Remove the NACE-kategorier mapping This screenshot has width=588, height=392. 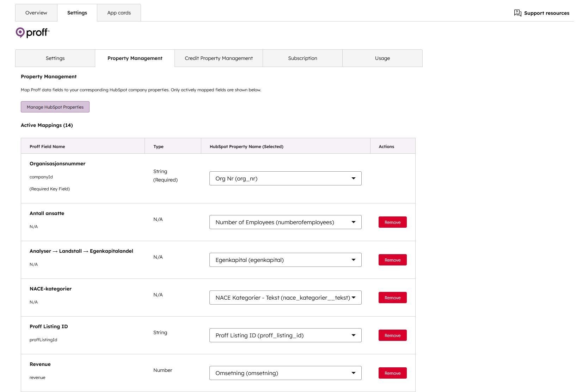pos(393,298)
